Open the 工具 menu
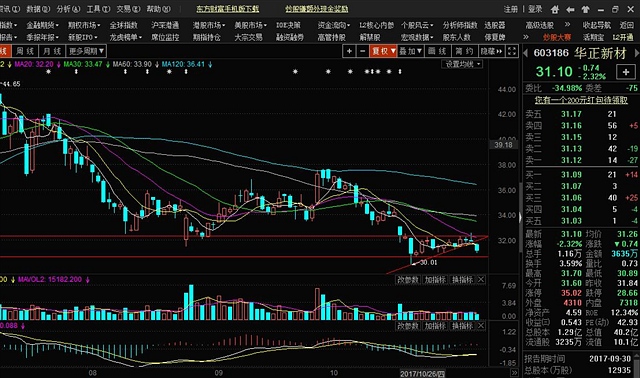The width and height of the screenshot is (640, 378). tap(98, 9)
